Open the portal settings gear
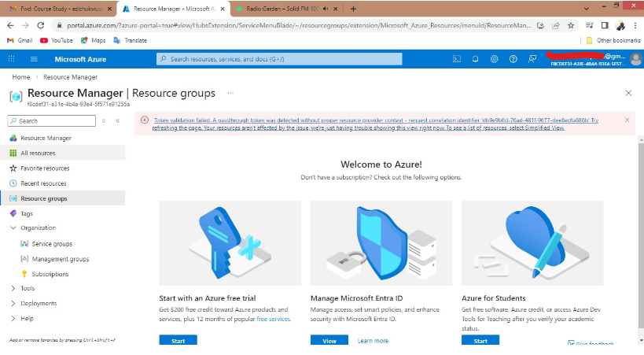 tap(494, 59)
